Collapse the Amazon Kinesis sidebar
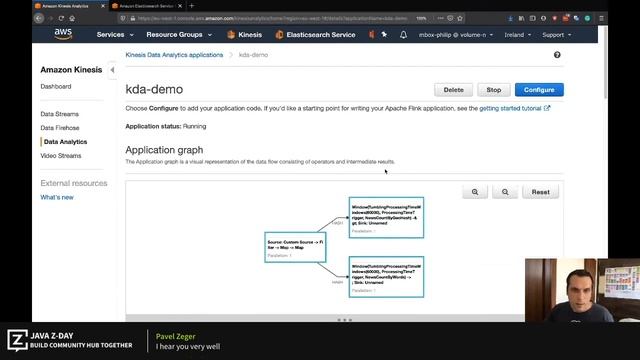 click(x=112, y=70)
